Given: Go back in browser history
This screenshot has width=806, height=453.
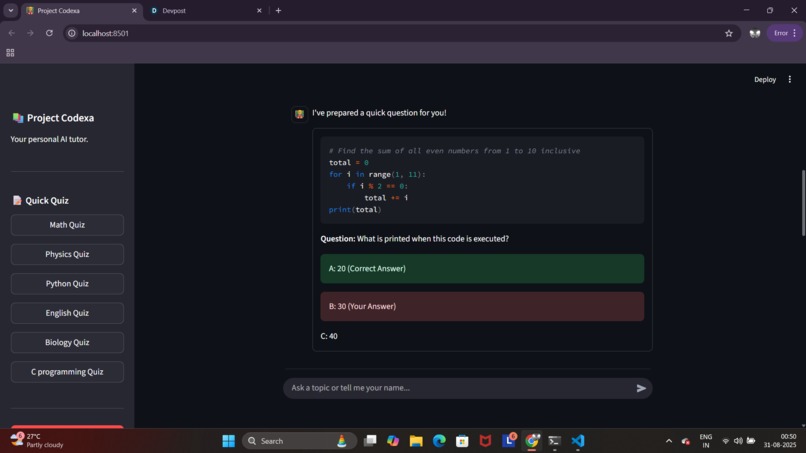Looking at the screenshot, I should tap(11, 33).
